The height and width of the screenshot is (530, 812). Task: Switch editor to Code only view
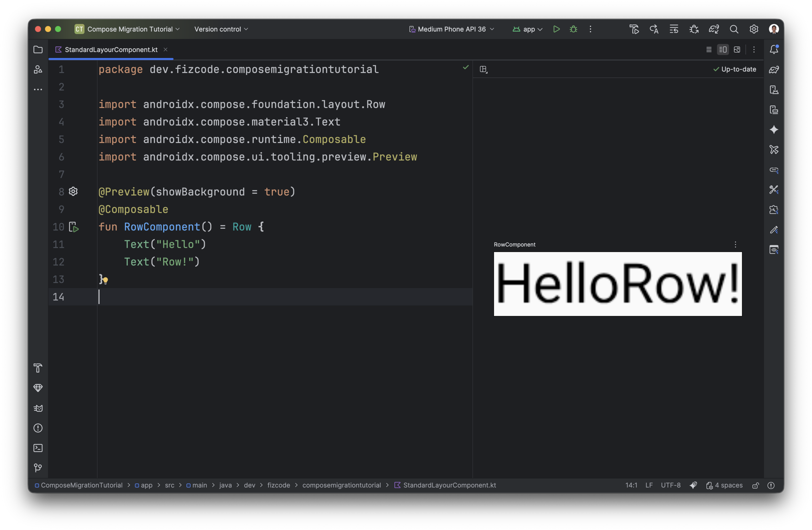709,49
